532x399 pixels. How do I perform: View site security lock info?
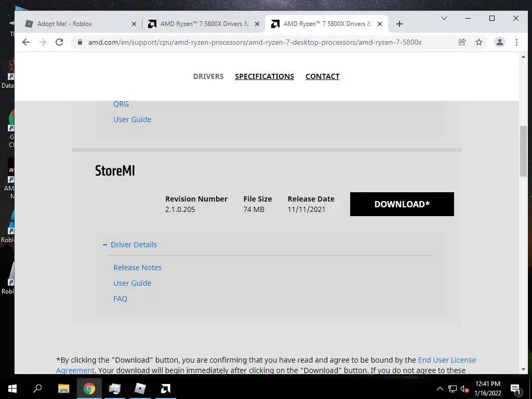[79, 42]
